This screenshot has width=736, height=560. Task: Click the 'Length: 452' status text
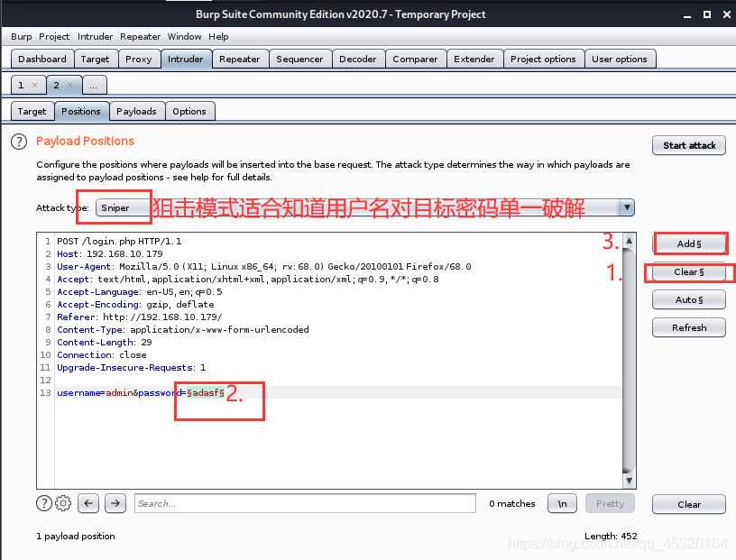(611, 536)
